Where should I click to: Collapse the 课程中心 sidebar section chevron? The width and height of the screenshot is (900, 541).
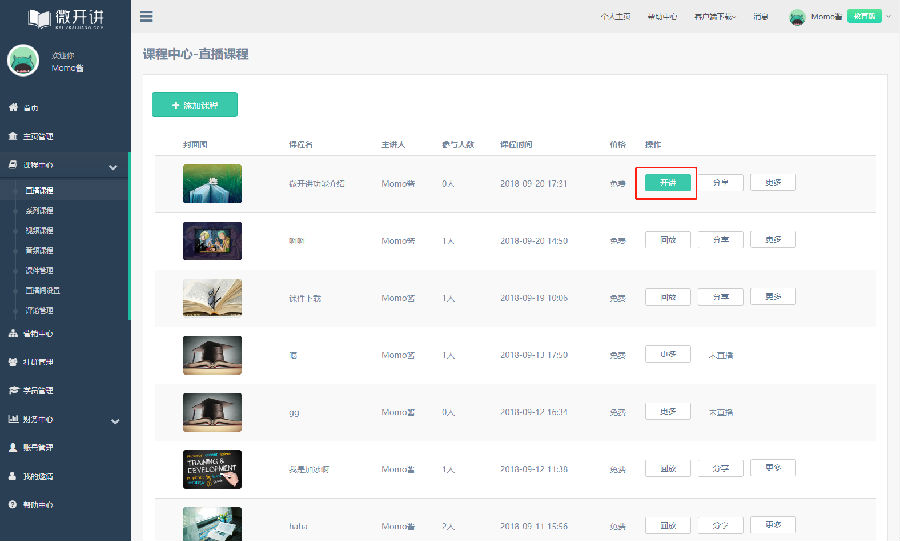(x=113, y=168)
